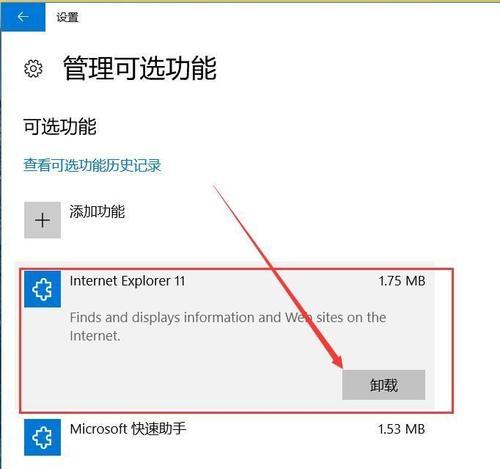Click the 1.53 MB size value
This screenshot has width=500, height=469.
(x=401, y=429)
